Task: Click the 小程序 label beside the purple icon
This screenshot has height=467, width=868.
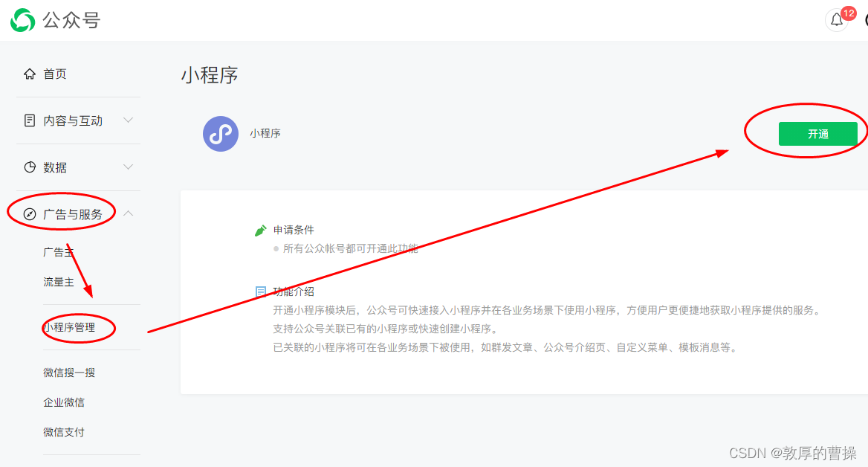Action: click(x=265, y=134)
